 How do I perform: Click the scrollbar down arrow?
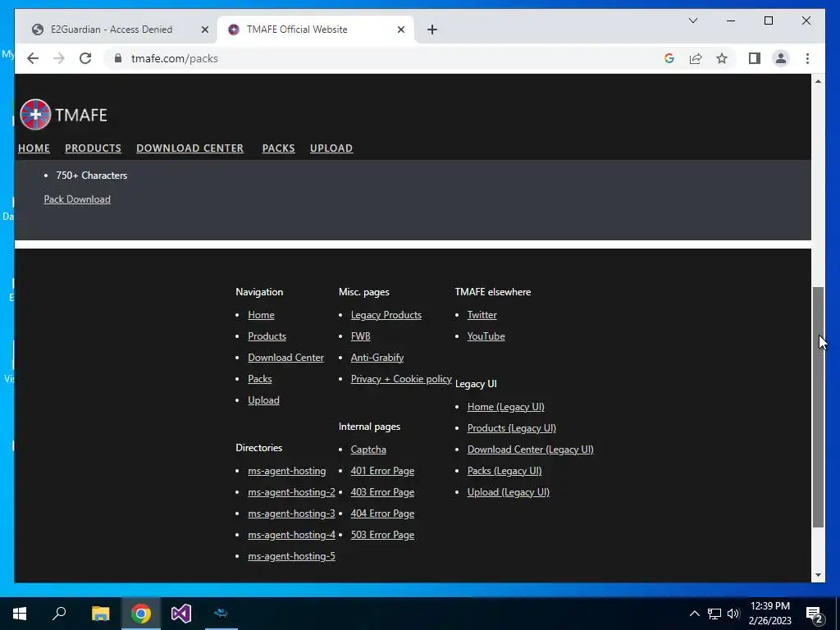(x=818, y=575)
